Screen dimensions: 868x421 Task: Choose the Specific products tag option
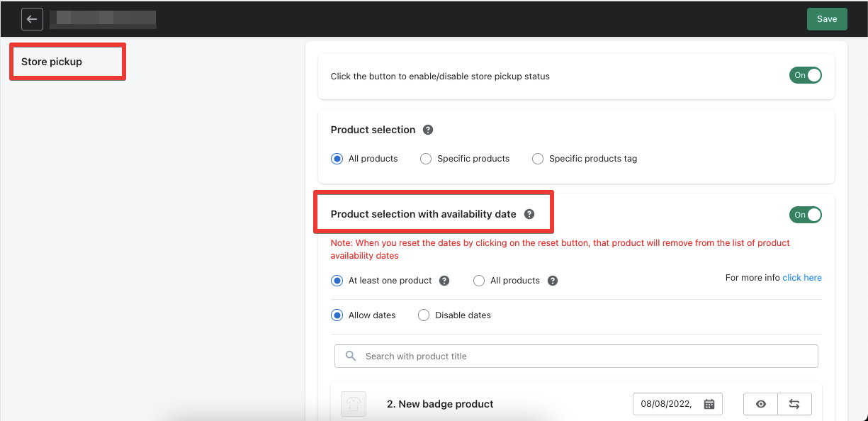click(x=538, y=159)
